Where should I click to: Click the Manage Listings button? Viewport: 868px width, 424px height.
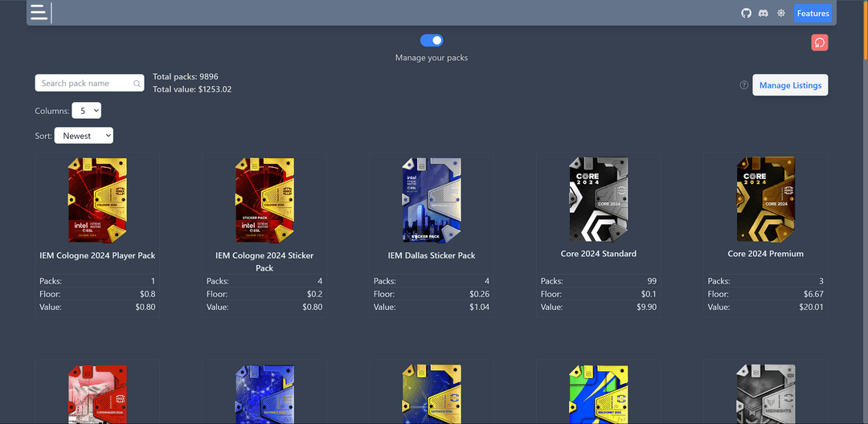790,85
